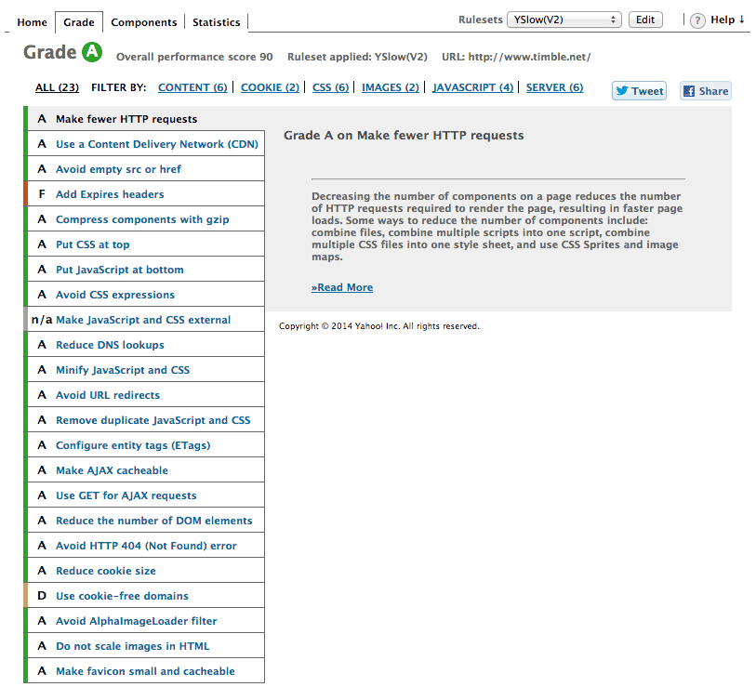
Task: Select the Make fewer HTTP requests rule
Action: tap(146, 119)
